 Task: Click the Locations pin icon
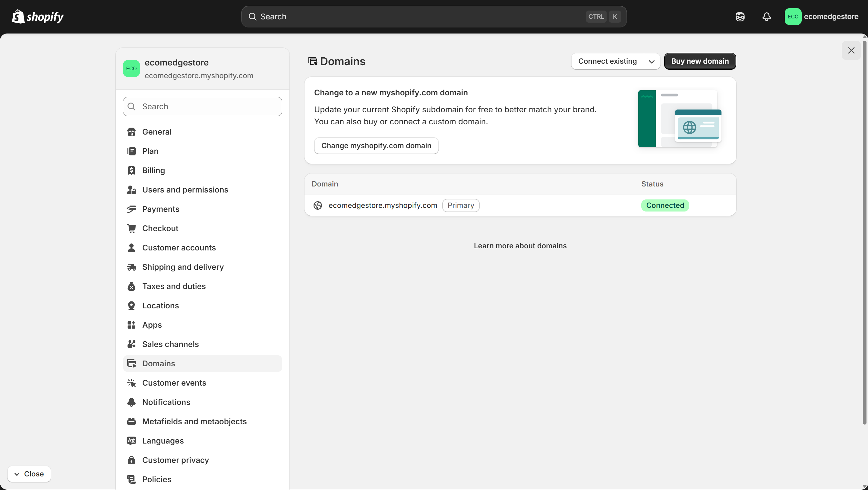coord(131,306)
